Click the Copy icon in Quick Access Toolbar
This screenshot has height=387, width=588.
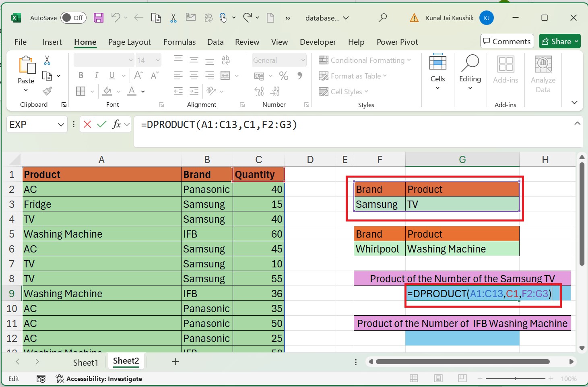(156, 18)
